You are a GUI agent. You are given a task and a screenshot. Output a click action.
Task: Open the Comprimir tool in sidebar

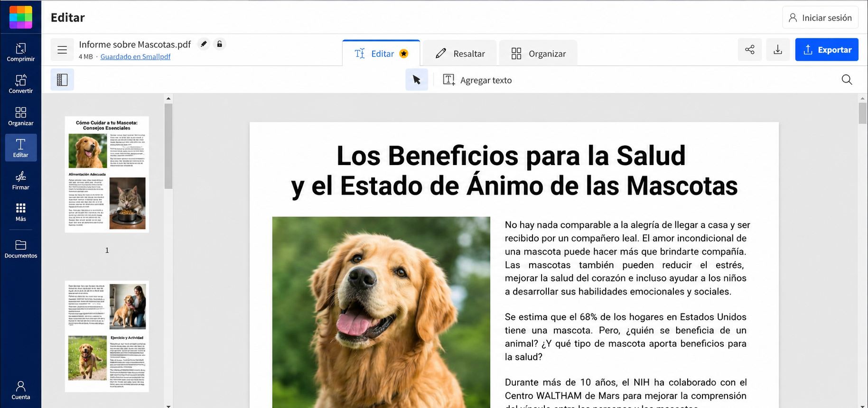pos(21,52)
